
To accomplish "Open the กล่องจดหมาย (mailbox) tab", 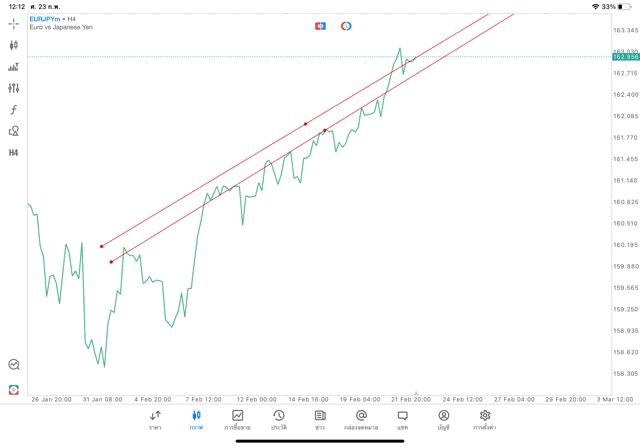I will coord(361,419).
